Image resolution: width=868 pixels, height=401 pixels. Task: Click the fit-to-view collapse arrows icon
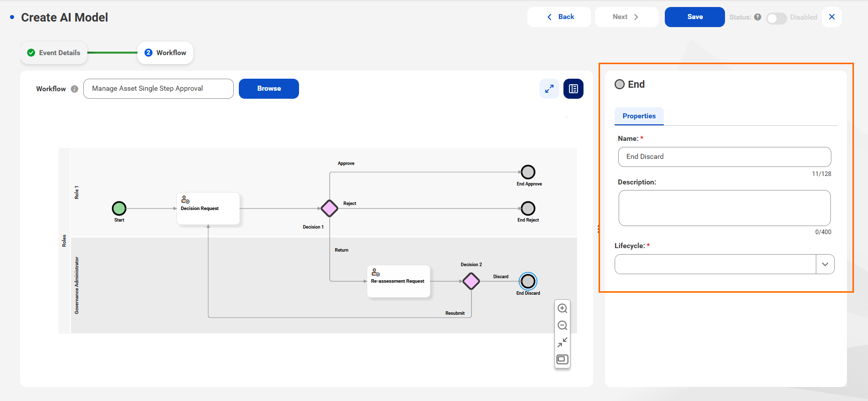pos(562,342)
